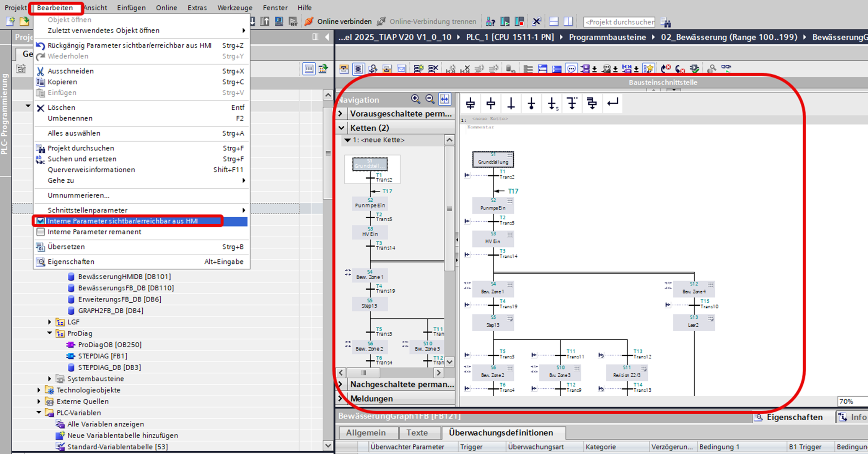
Task: Expand the LGF folder in project tree
Action: [x=50, y=322]
